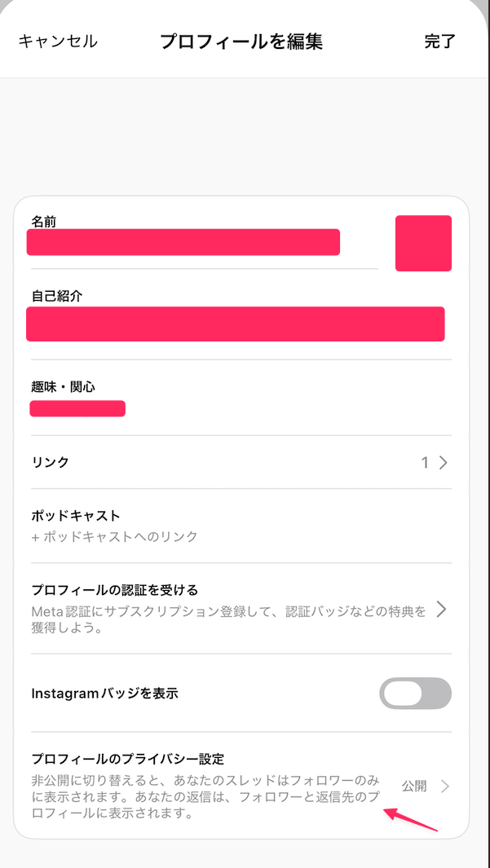Edit the 趣味・関心 interests field
The width and height of the screenshot is (490, 868).
pos(77,408)
